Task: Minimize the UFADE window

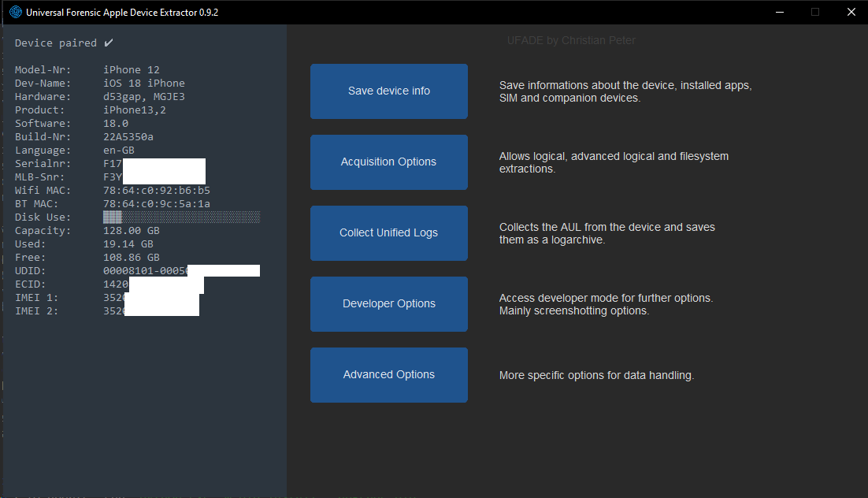Action: (780, 12)
